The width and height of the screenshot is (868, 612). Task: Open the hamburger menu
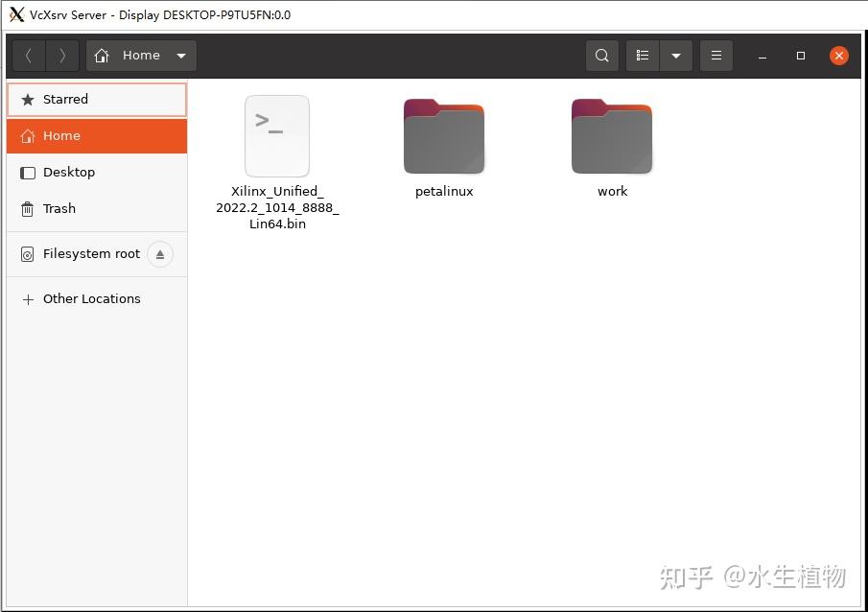coord(716,55)
